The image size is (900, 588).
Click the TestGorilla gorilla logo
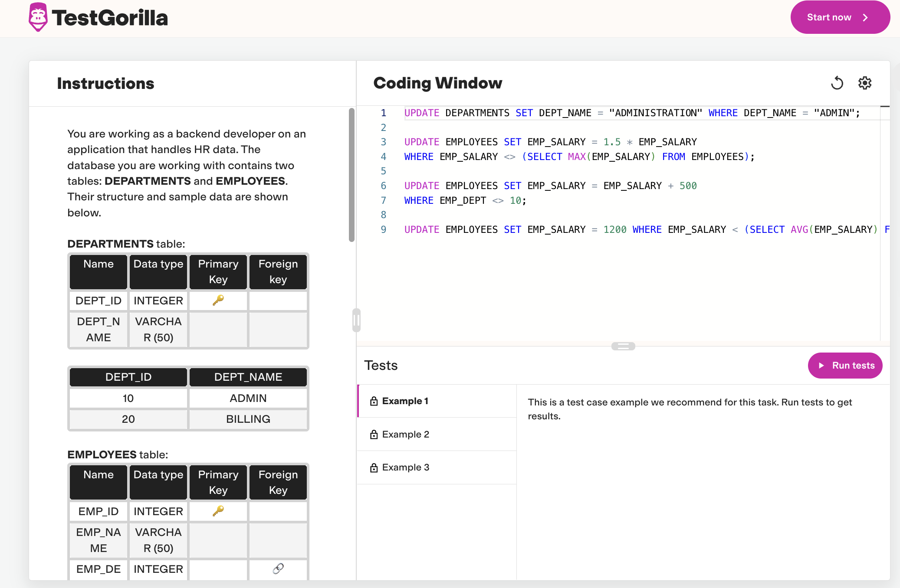[39, 17]
